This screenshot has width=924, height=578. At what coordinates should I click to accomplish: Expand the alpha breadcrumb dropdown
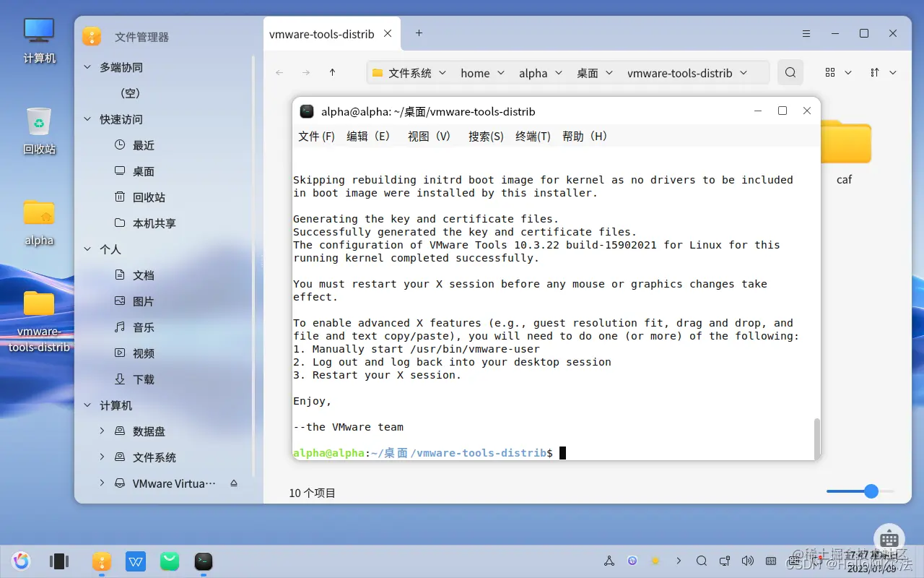coord(559,72)
